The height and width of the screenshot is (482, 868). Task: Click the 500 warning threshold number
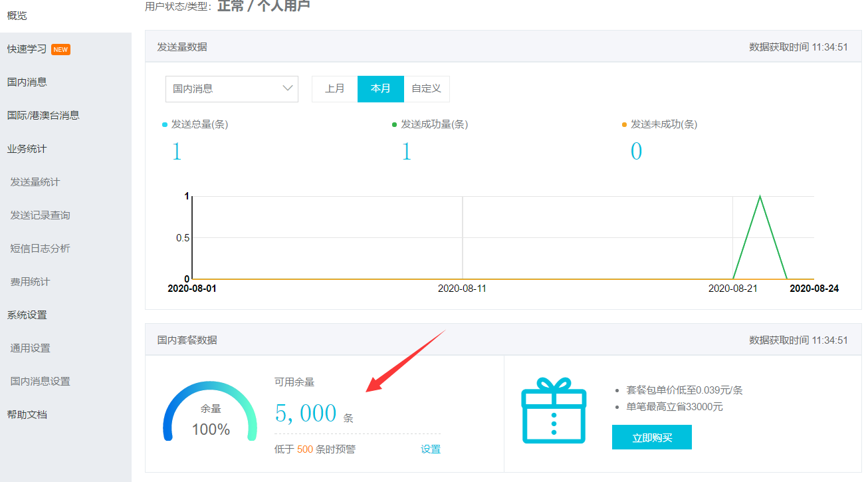coord(305,449)
